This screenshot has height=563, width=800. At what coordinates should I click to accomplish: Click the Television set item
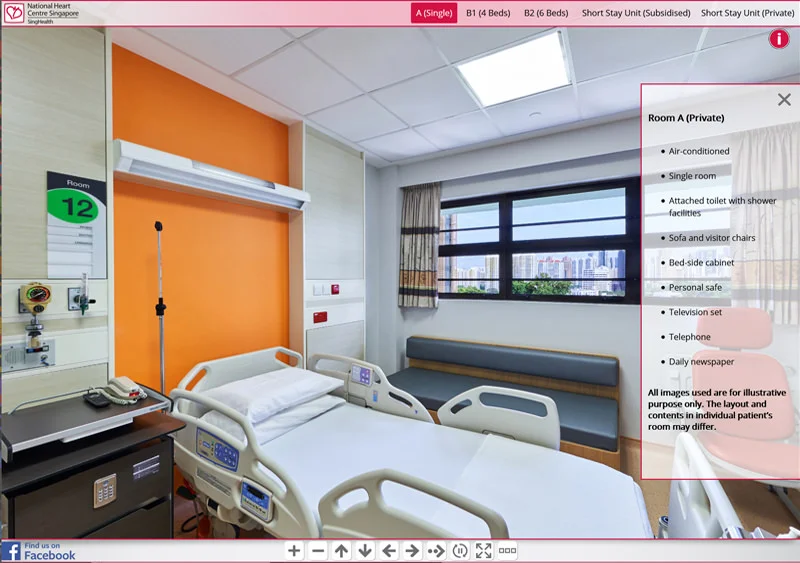[x=695, y=312]
